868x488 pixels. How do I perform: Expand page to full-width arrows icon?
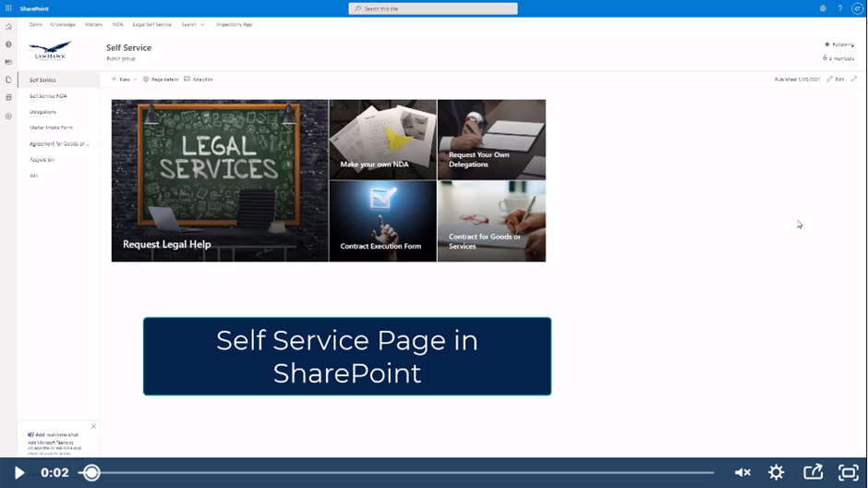pyautogui.click(x=854, y=79)
